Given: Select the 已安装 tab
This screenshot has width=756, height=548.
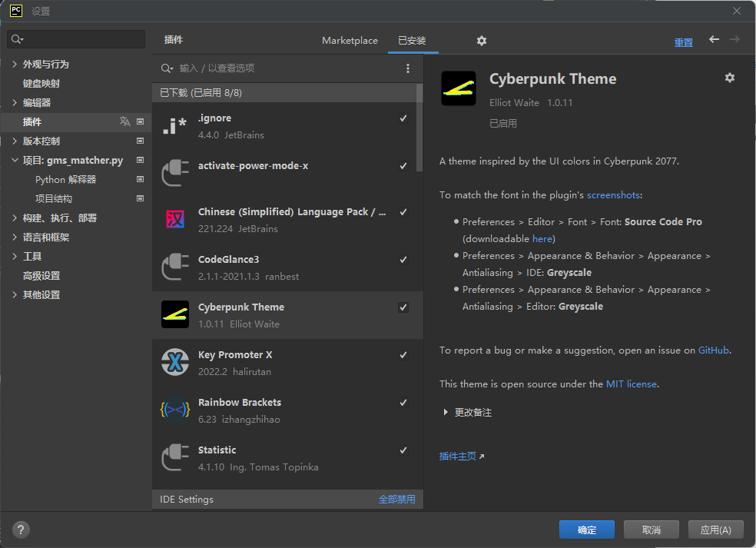Looking at the screenshot, I should coord(413,41).
